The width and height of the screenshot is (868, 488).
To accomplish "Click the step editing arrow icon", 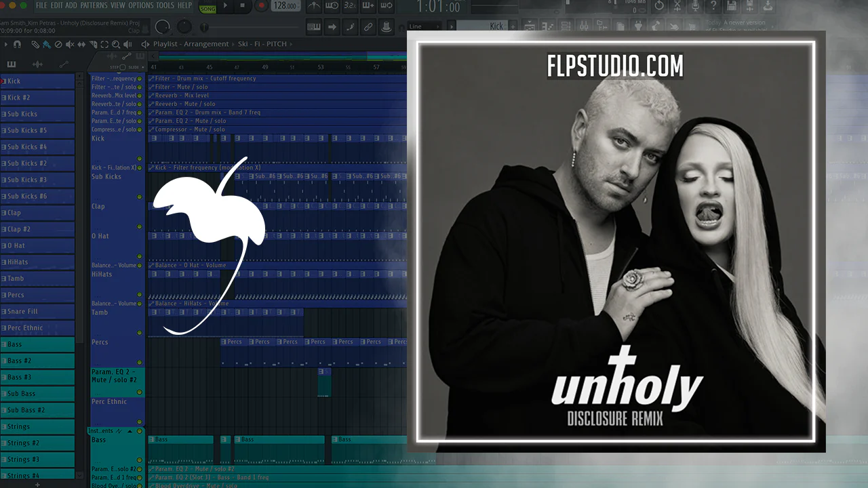I will coord(332,27).
